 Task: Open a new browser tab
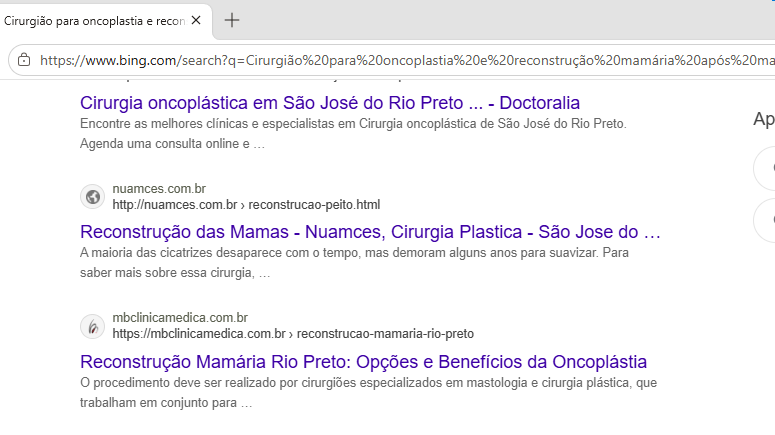coord(232,20)
